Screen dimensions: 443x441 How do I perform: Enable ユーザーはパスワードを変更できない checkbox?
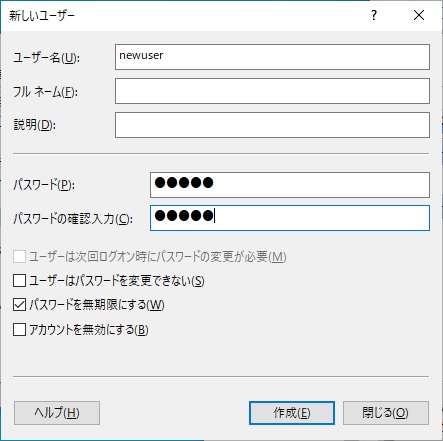pyautogui.click(x=19, y=281)
